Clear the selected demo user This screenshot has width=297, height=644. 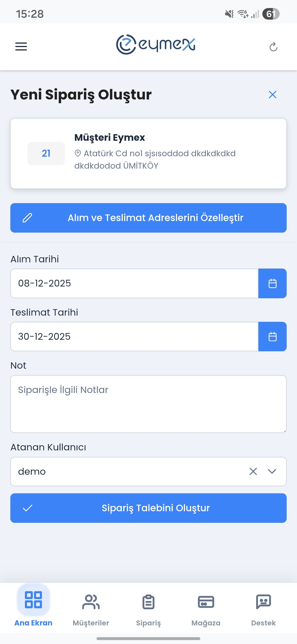[x=253, y=471]
